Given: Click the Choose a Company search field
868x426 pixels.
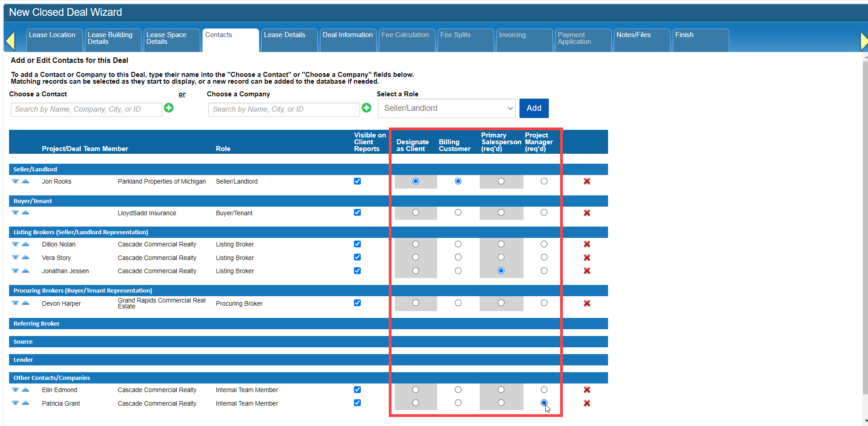Looking at the screenshot, I should pyautogui.click(x=283, y=109).
